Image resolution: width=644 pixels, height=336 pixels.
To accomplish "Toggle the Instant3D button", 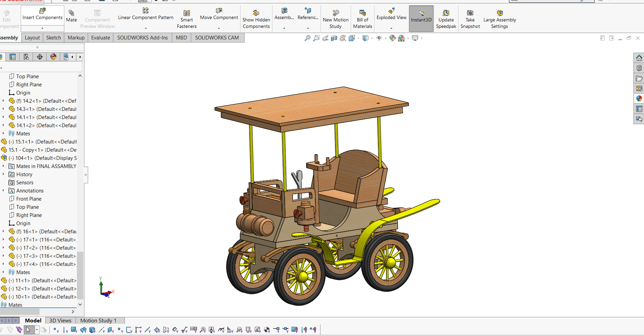I will (x=421, y=19).
